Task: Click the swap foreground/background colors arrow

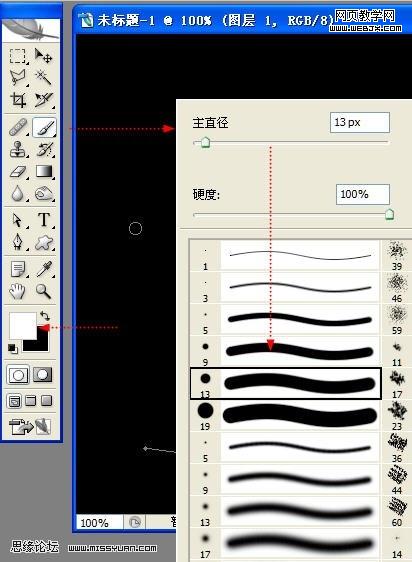Action: coord(45,315)
